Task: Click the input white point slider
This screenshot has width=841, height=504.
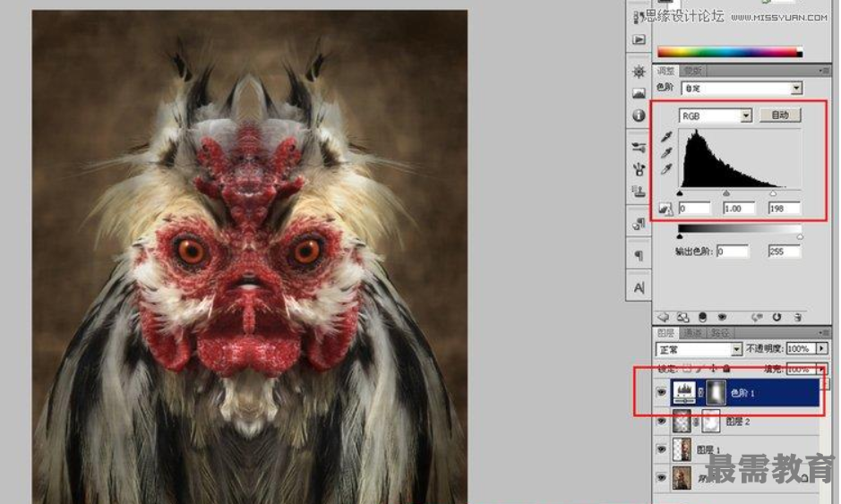Action: click(773, 193)
